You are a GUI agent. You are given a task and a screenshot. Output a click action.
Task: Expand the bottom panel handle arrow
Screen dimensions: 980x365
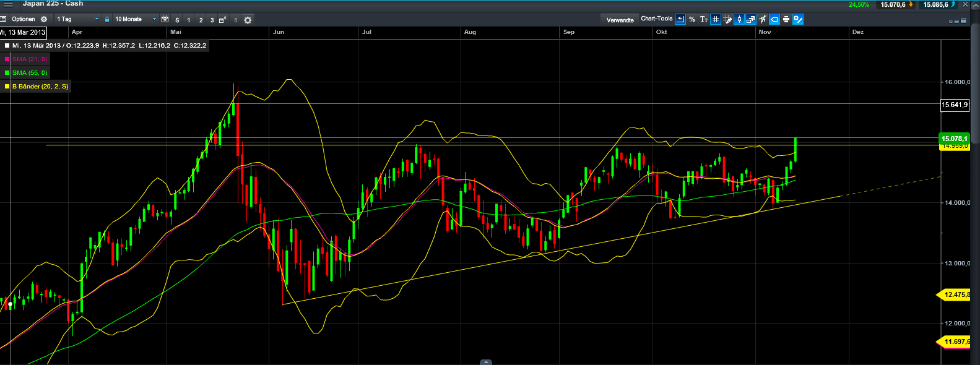pyautogui.click(x=486, y=363)
